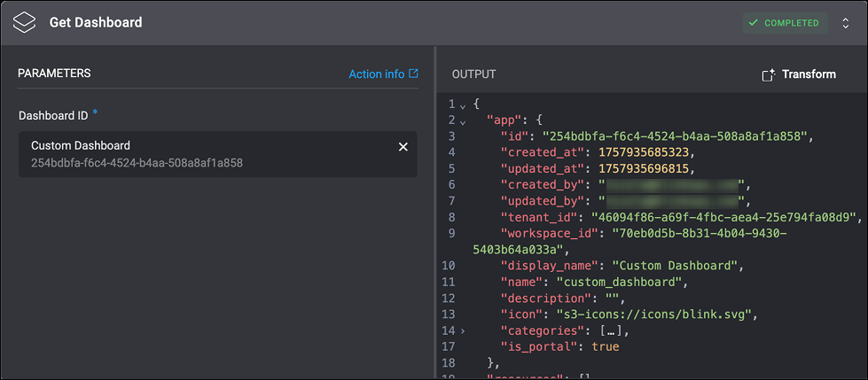Click the external link icon next to Action info
Viewport: 868px width, 380px height.
point(413,74)
